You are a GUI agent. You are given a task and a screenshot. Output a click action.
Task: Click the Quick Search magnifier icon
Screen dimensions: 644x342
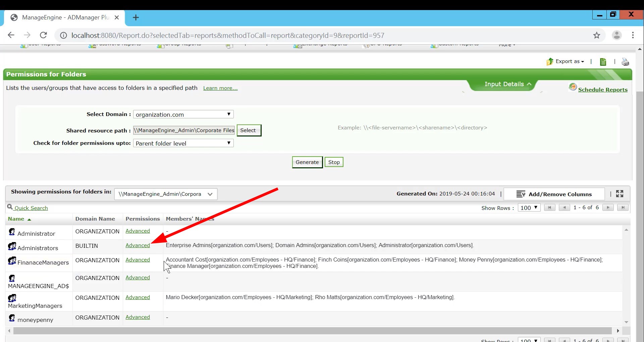[x=10, y=207]
